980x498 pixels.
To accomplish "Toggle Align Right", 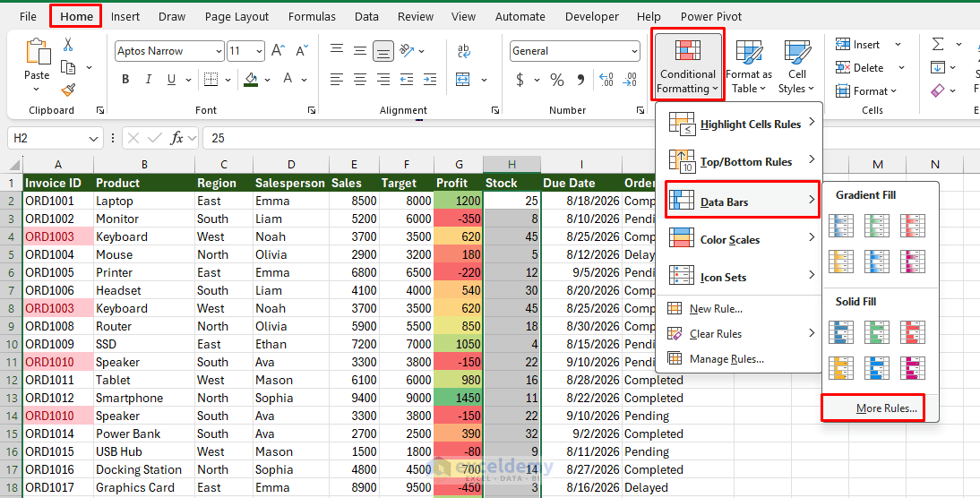I will (383, 80).
